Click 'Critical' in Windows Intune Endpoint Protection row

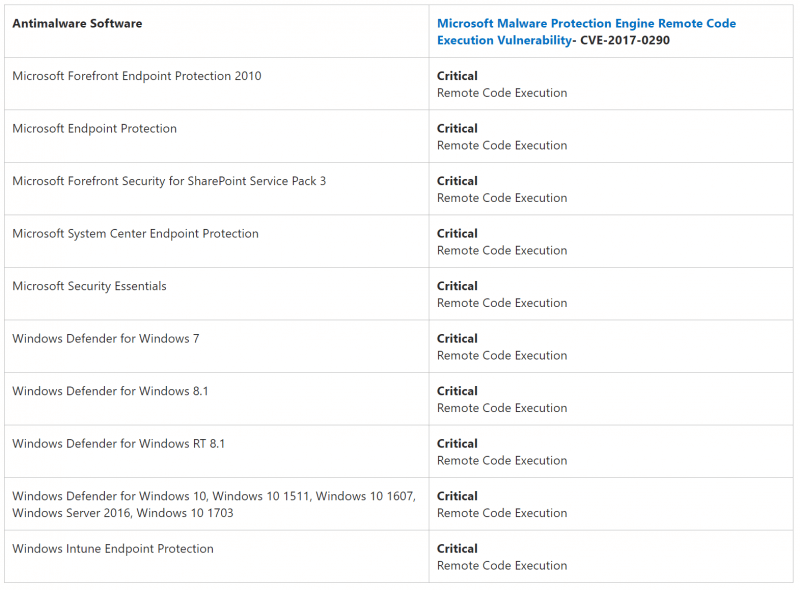point(457,549)
